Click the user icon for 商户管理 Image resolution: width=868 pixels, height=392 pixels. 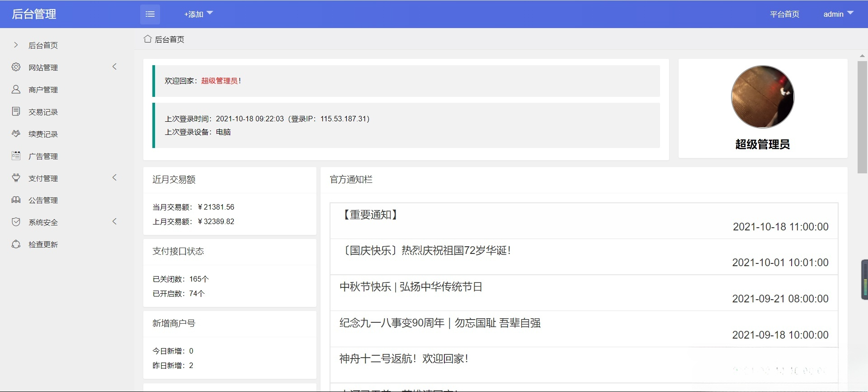click(16, 89)
